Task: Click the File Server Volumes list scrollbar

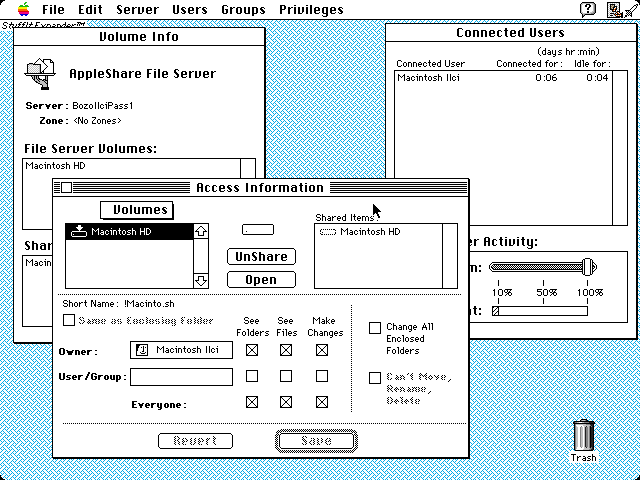Action: click(x=248, y=169)
